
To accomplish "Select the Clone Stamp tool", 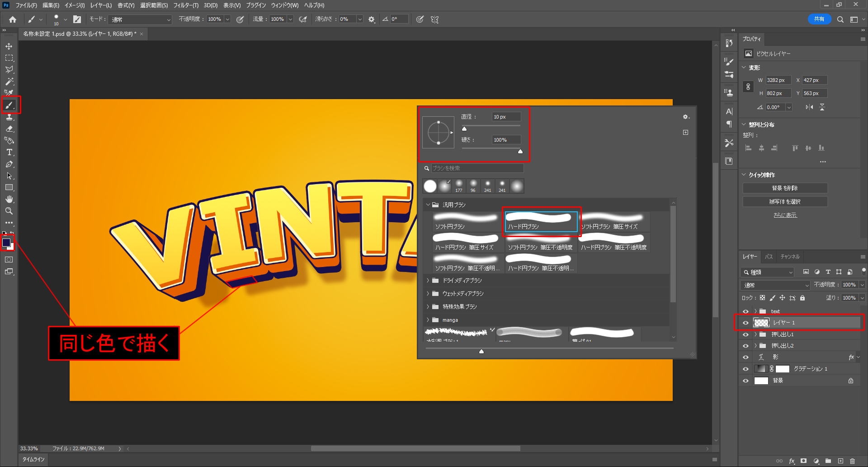I will 9,117.
